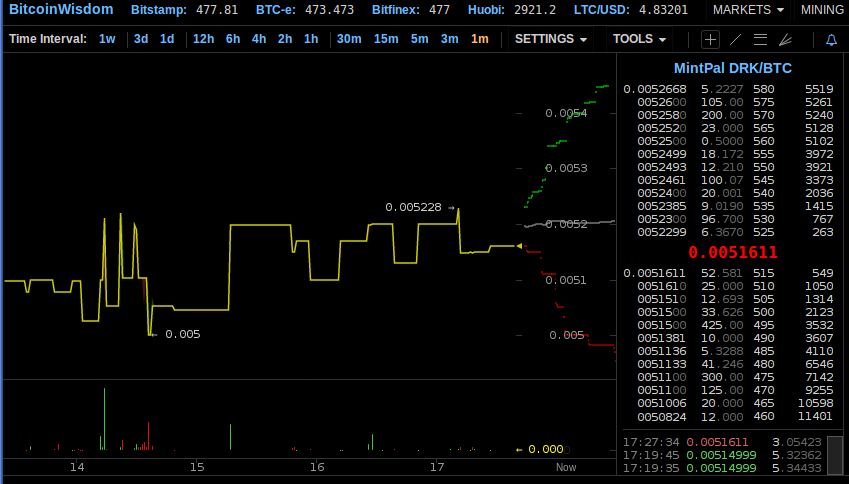Select bid row priced 0050824
849x484 pixels.
coord(728,416)
